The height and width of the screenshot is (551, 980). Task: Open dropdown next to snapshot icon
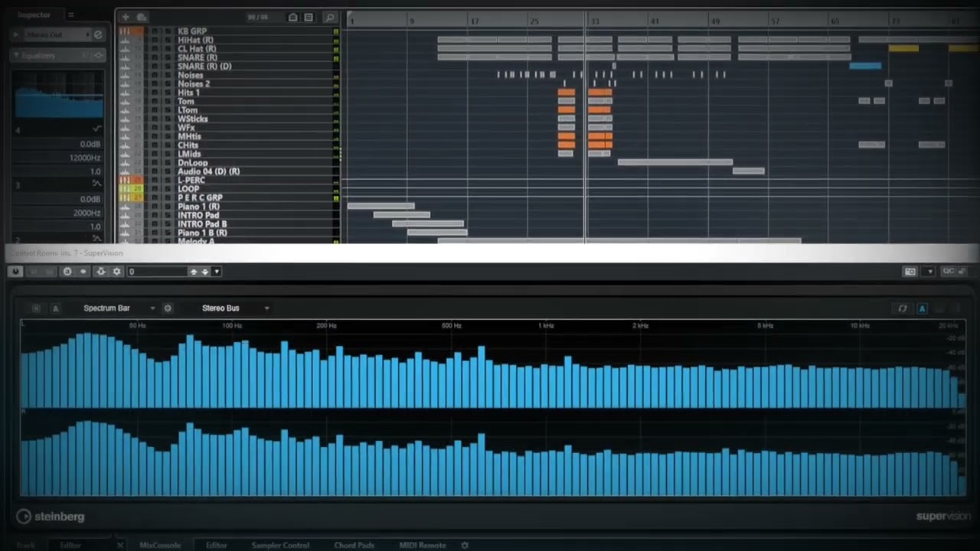coord(930,272)
